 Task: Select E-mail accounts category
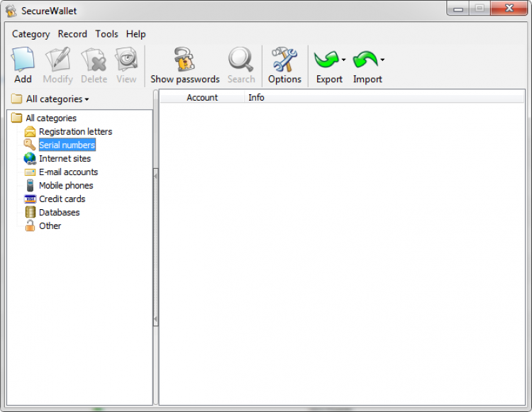tap(68, 172)
